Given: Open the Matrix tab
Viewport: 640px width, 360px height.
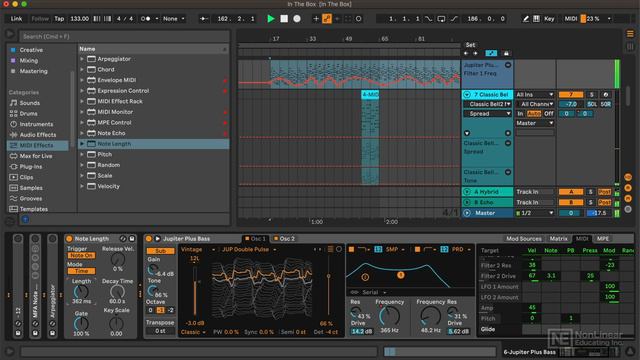Looking at the screenshot, I should click(558, 239).
